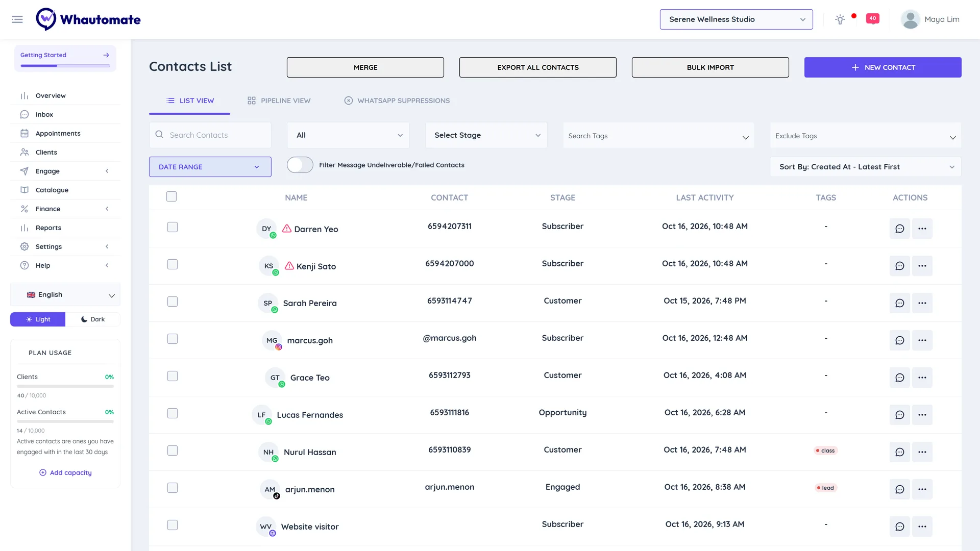Tick the checkbox for Lucas Fernandes
This screenshot has width=980, height=551.
(173, 413)
